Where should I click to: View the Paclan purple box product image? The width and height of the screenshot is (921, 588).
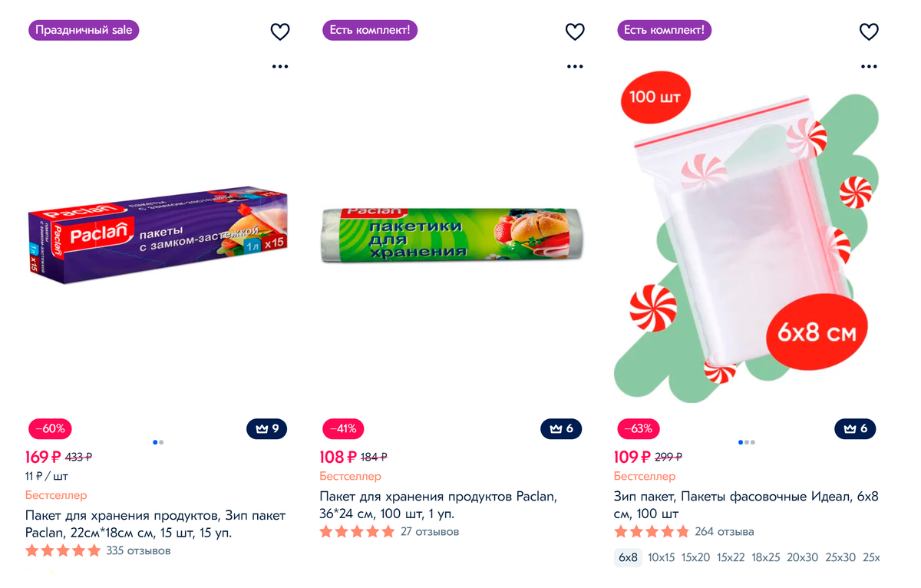click(157, 236)
